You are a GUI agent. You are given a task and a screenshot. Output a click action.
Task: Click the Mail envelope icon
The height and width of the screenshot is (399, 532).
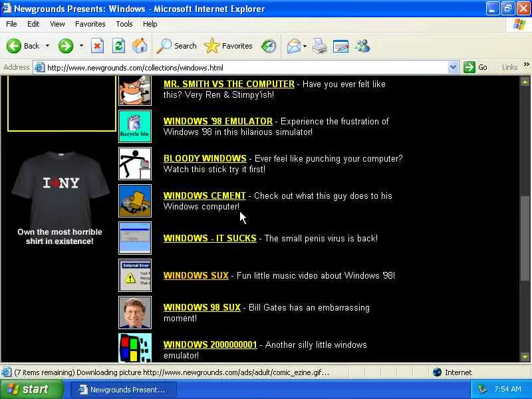[x=293, y=46]
